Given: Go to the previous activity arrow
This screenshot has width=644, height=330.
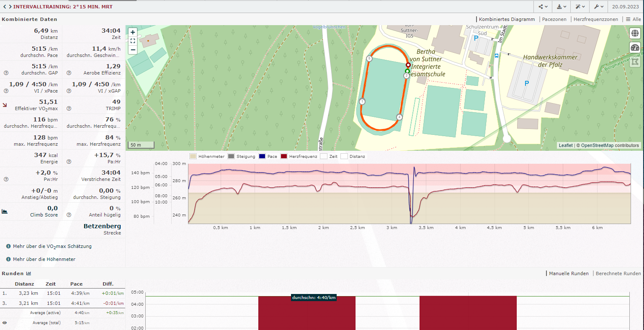Looking at the screenshot, I should coord(5,7).
